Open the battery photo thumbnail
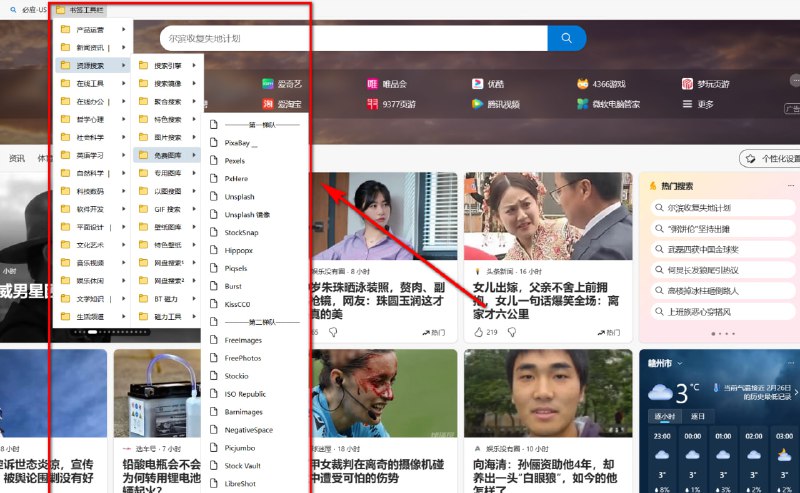Screen dimensions: 800x493 (x=157, y=393)
